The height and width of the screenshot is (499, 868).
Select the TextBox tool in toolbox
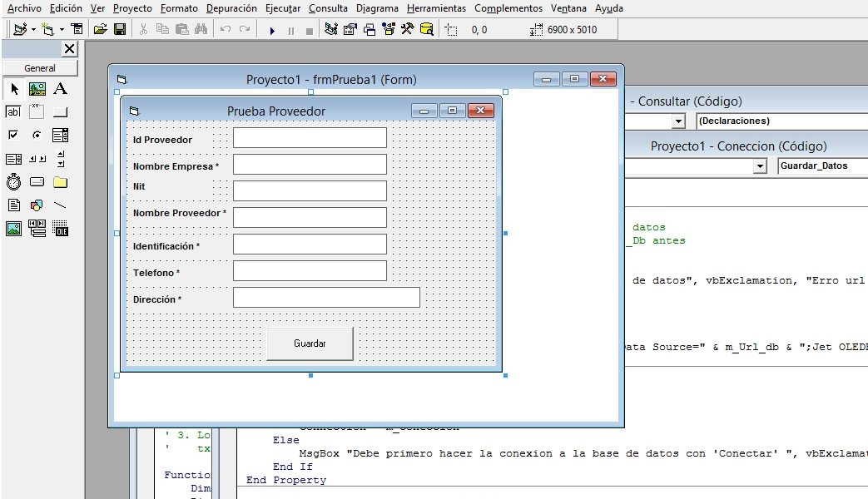tap(13, 112)
